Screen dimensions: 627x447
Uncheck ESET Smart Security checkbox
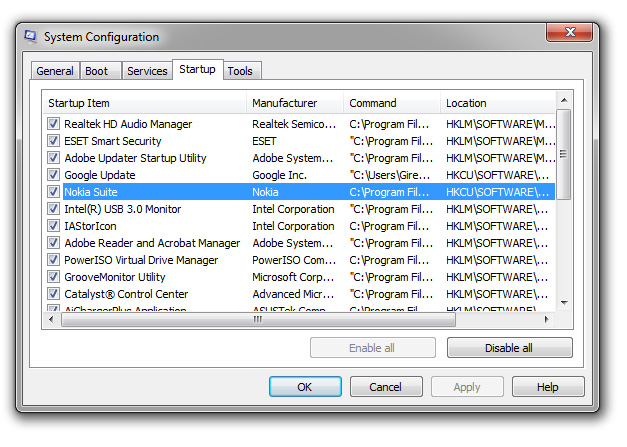[x=54, y=140]
